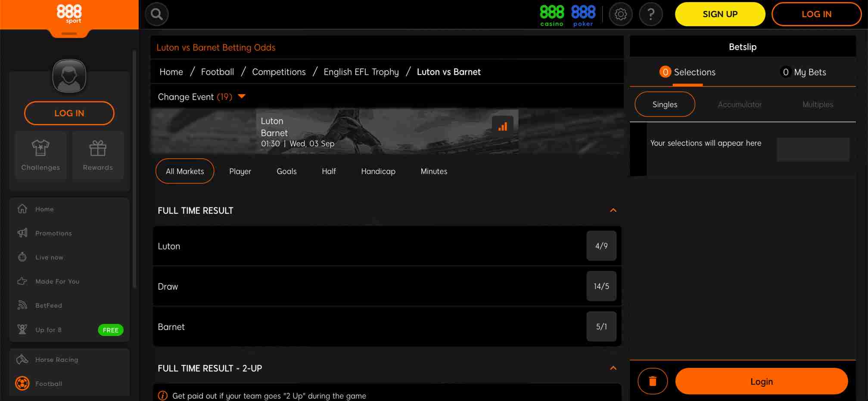The height and width of the screenshot is (401, 868).
Task: Open the search magnifier icon
Action: (x=157, y=14)
